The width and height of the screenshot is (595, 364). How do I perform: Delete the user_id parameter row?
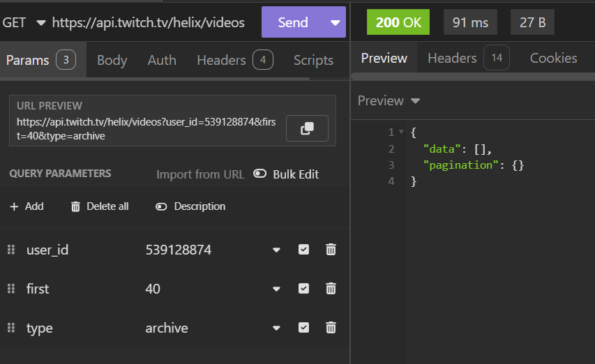pyautogui.click(x=331, y=250)
